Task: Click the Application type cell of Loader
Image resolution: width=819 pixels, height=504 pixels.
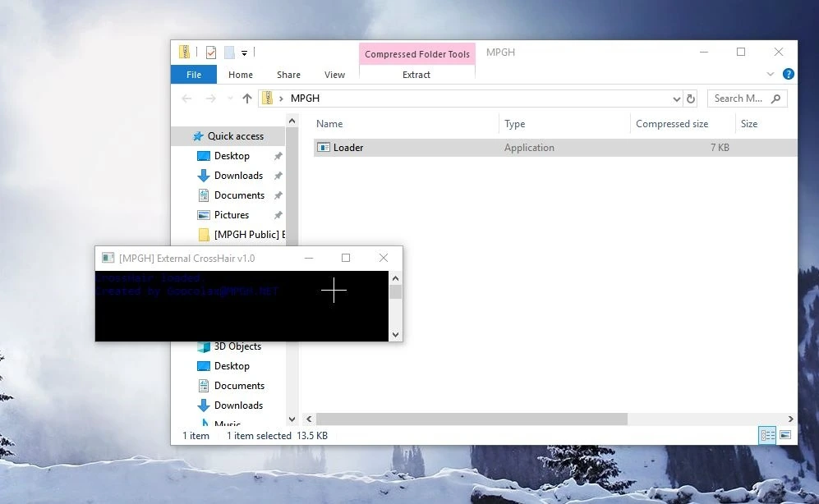Action: 529,148
